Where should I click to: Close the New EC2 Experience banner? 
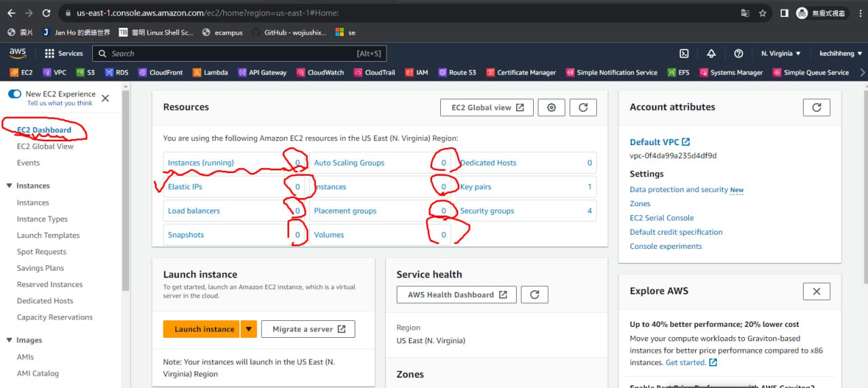(105, 98)
